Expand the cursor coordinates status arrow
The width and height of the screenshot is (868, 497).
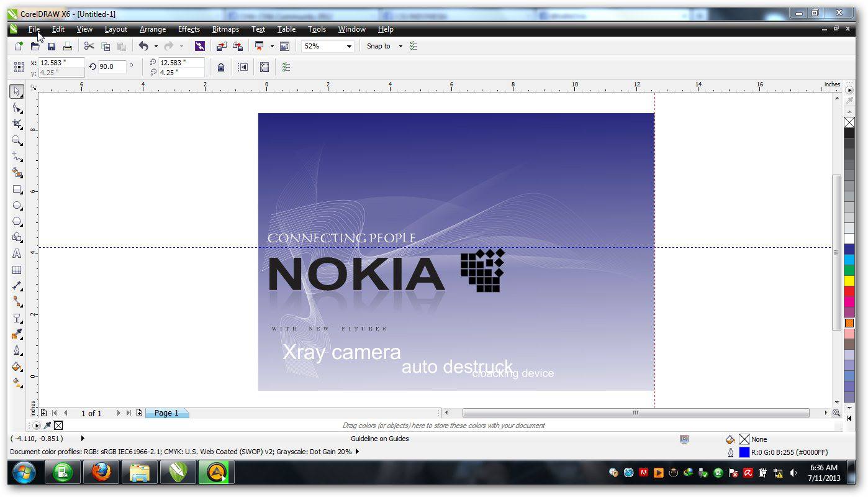pos(83,439)
